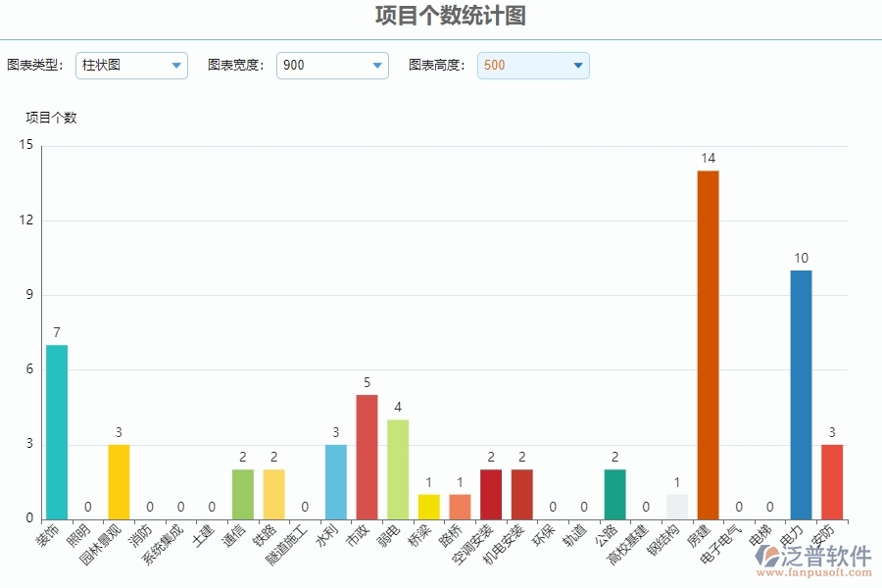This screenshot has height=588, width=882.
Task: Click the teal 装饰 bar labeled 7
Action: coord(57,432)
